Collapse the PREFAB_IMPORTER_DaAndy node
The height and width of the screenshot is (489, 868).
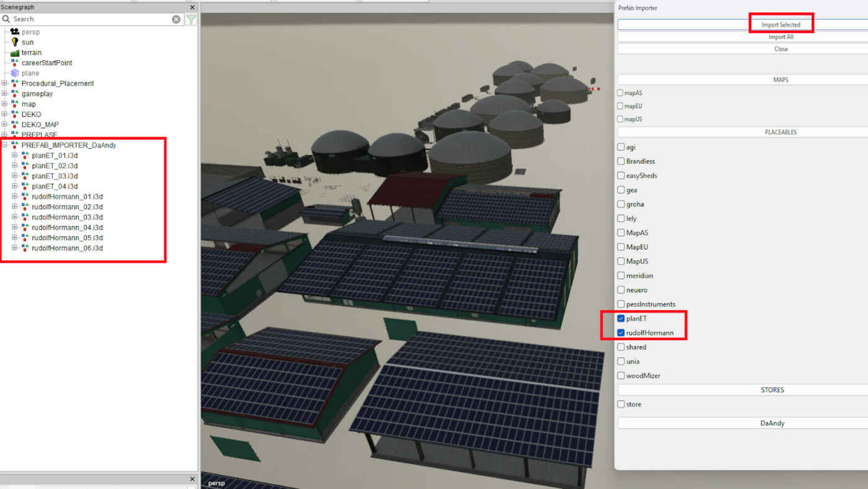point(4,145)
